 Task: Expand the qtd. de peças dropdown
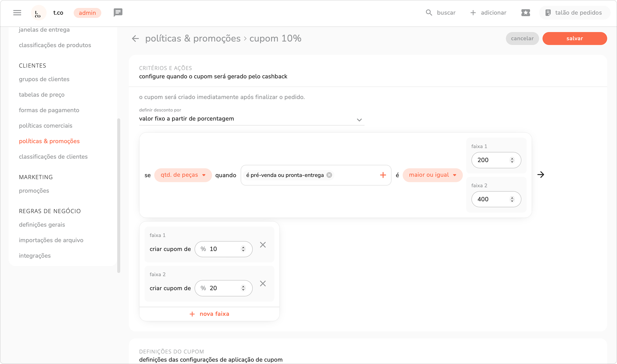tap(183, 175)
